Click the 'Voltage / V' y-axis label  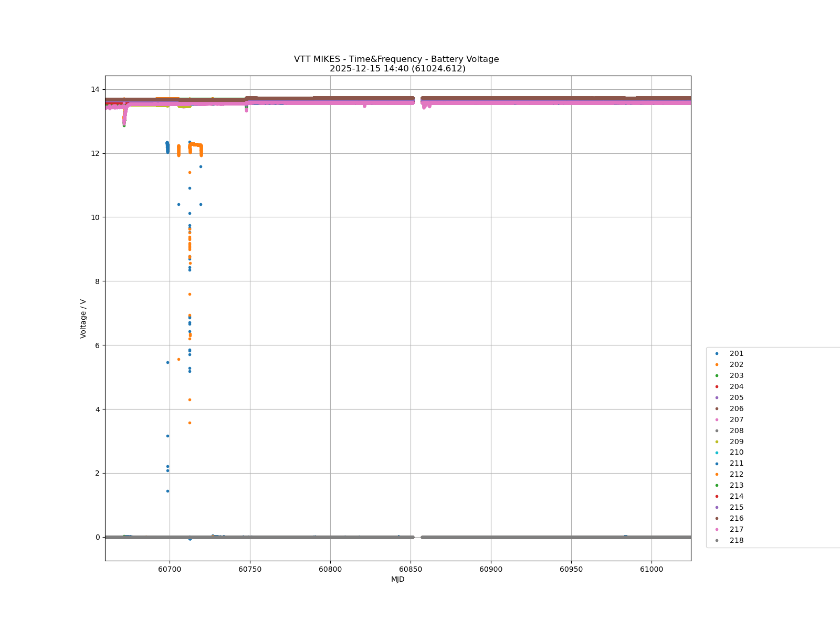coord(83,319)
